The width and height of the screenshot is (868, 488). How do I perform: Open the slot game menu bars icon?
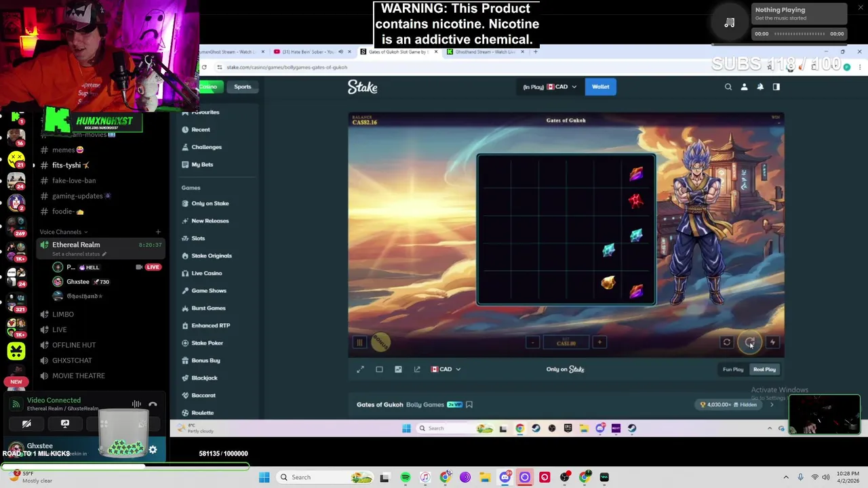point(359,343)
